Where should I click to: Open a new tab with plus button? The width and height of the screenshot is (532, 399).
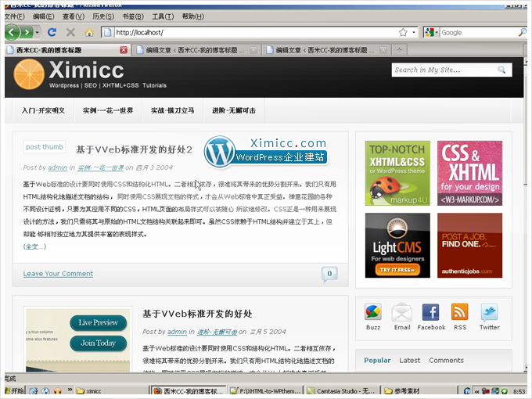(x=399, y=50)
